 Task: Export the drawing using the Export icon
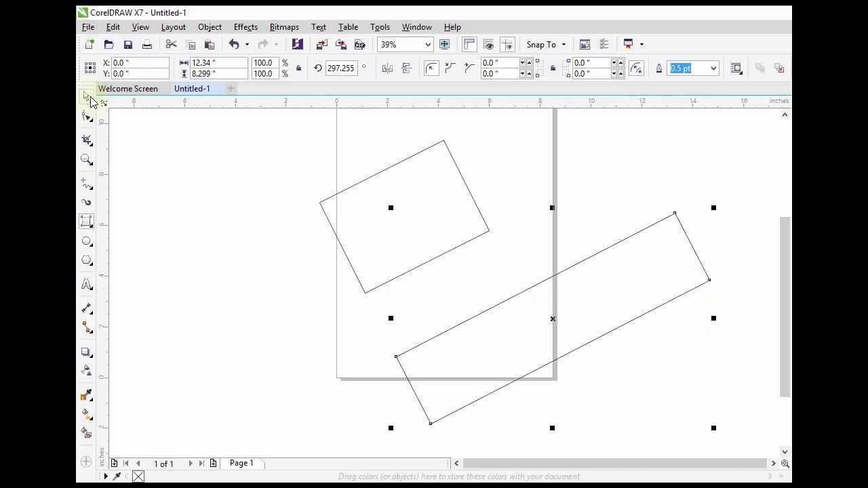coord(341,45)
